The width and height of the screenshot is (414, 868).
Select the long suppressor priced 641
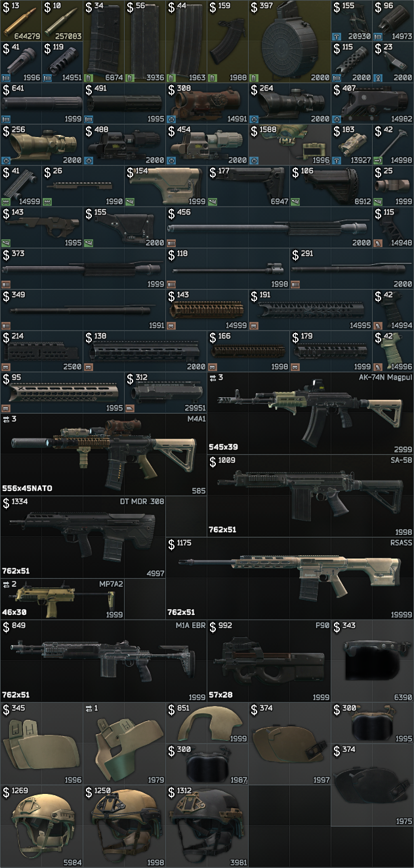coord(41,102)
